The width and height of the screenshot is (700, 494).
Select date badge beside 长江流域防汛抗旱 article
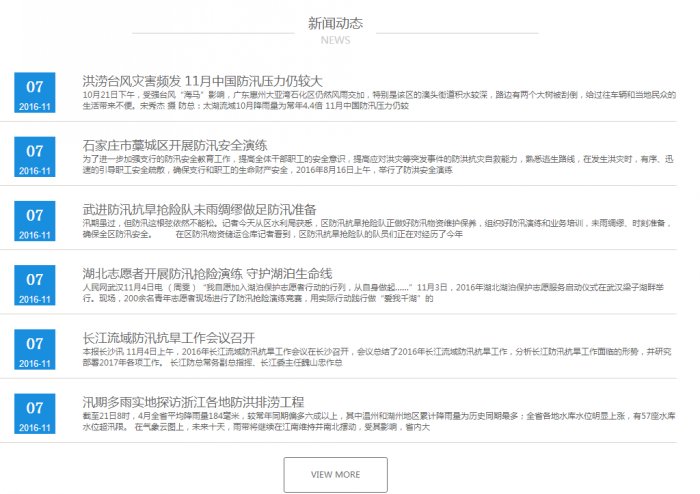click(x=35, y=349)
